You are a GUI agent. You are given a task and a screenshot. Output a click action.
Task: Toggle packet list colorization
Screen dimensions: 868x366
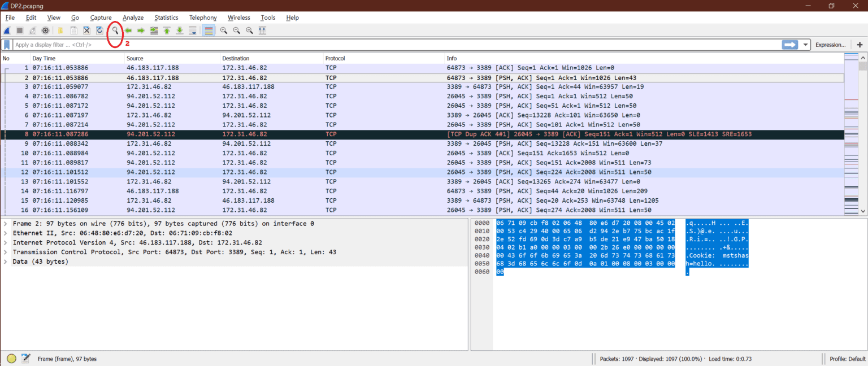tap(209, 30)
